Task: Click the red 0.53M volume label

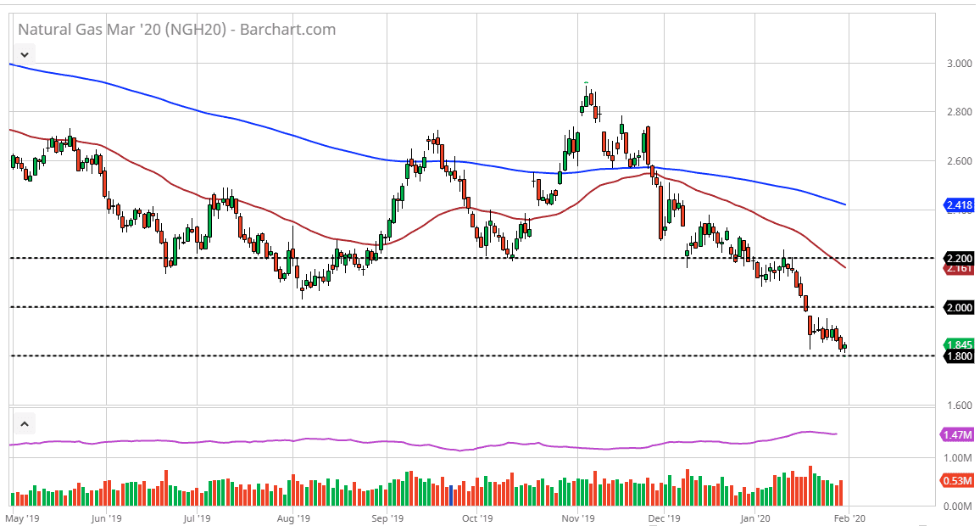Action: coord(957,480)
